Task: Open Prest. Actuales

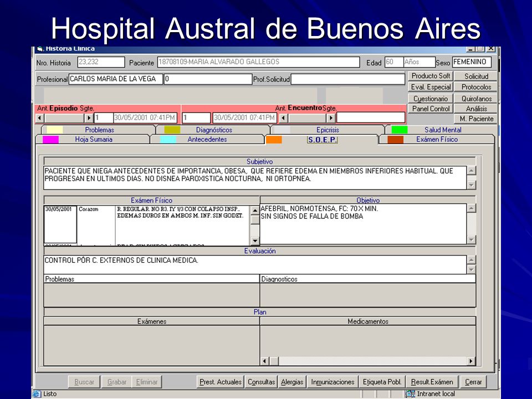Action: point(220,382)
